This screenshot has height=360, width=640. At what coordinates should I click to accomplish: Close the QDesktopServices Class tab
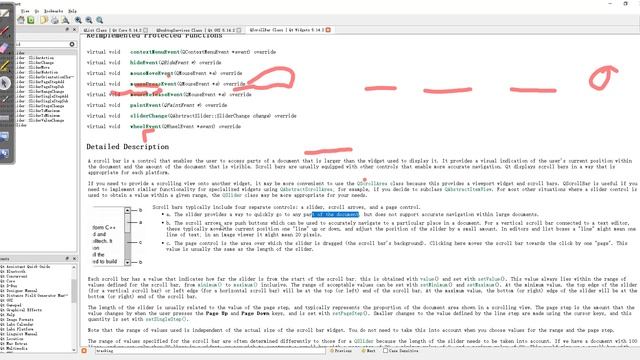tap(239, 30)
